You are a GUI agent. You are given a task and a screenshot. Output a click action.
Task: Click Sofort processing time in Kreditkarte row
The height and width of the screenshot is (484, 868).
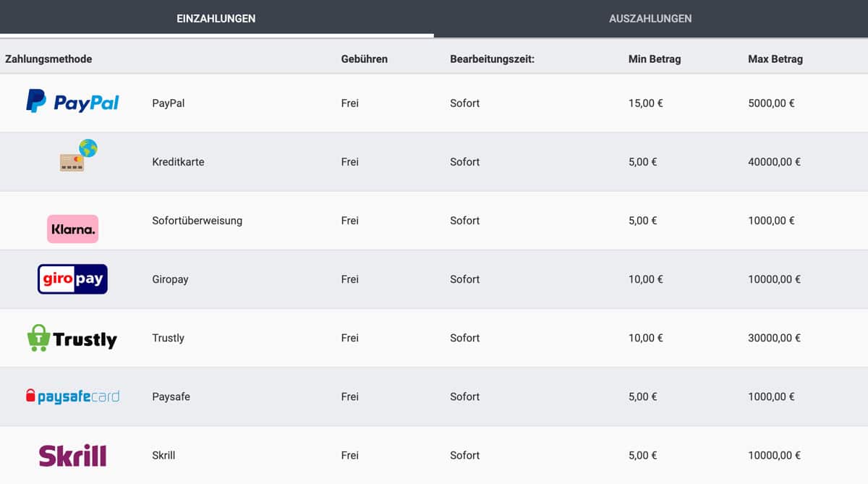point(464,162)
